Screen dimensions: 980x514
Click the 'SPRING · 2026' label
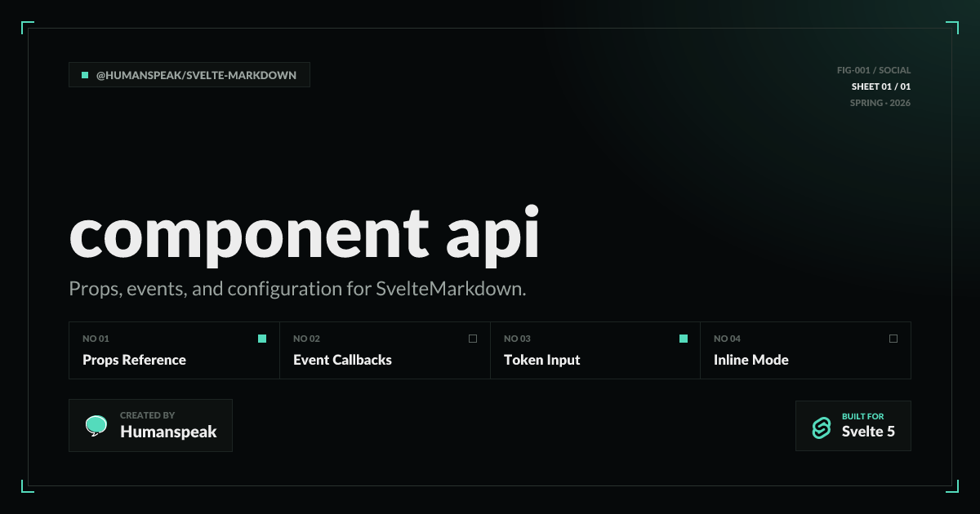point(880,103)
